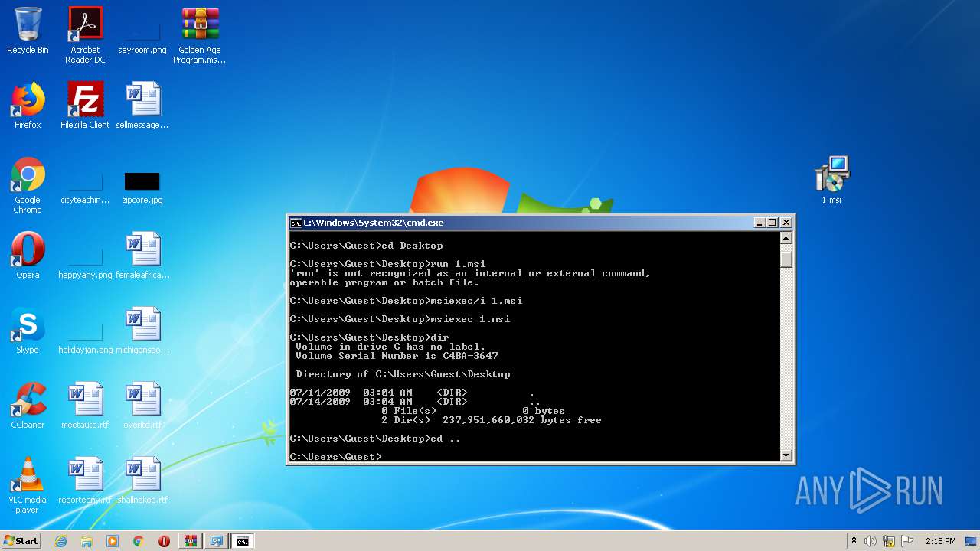Open Windows Explorer from the taskbar
Viewport: 980px width, 551px height.
pos(87,541)
